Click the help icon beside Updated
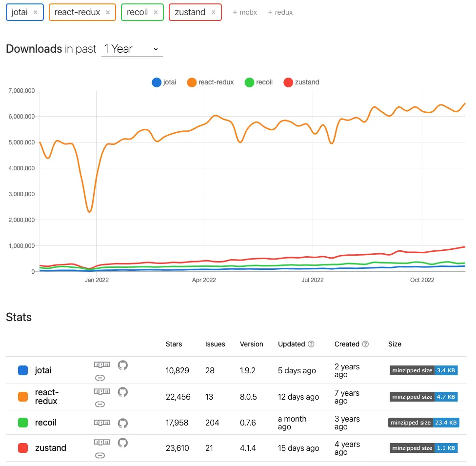 (x=311, y=344)
